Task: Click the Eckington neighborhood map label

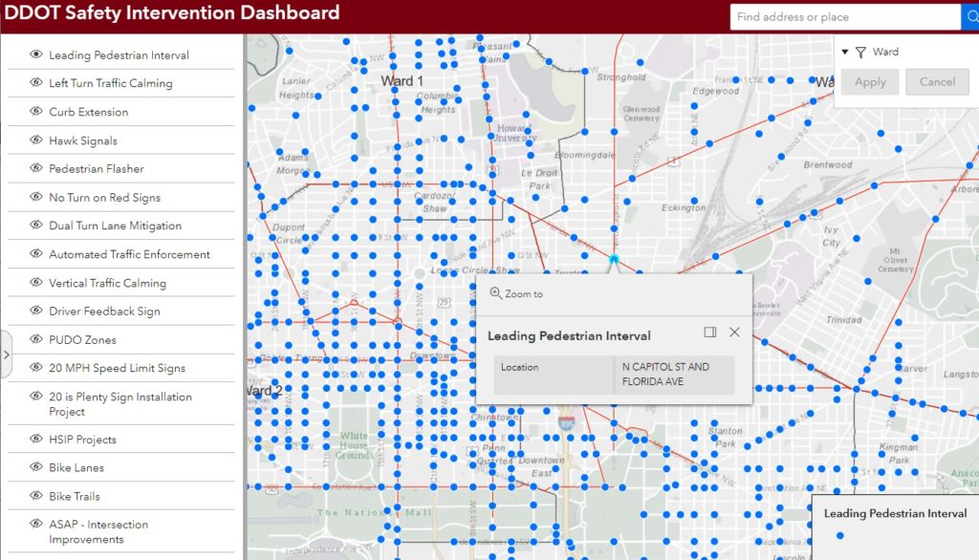Action: click(x=684, y=208)
